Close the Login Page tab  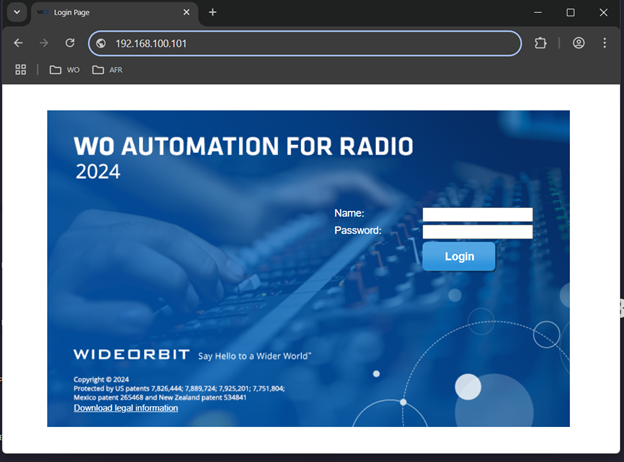tap(185, 13)
